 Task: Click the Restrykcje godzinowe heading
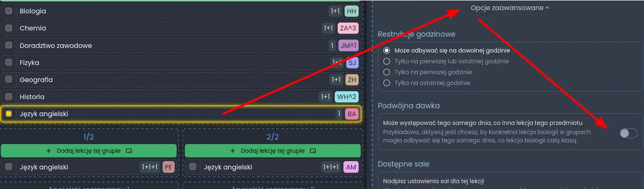pyautogui.click(x=416, y=34)
